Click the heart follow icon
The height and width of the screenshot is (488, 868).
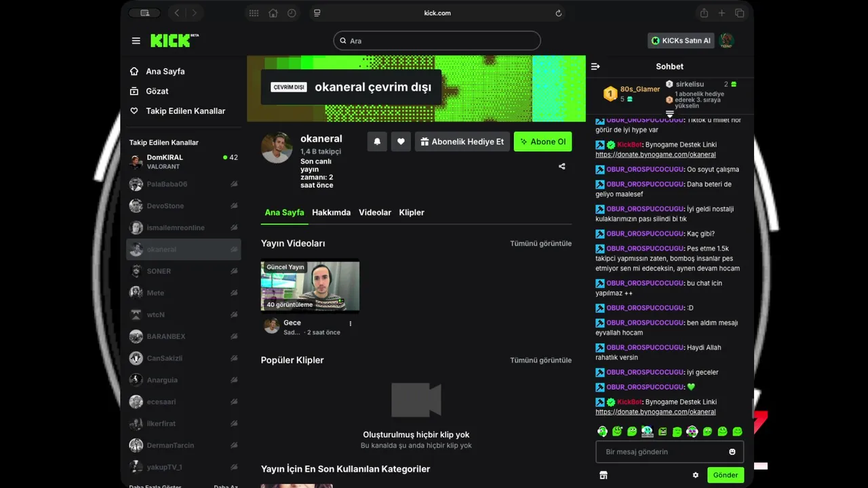401,142
